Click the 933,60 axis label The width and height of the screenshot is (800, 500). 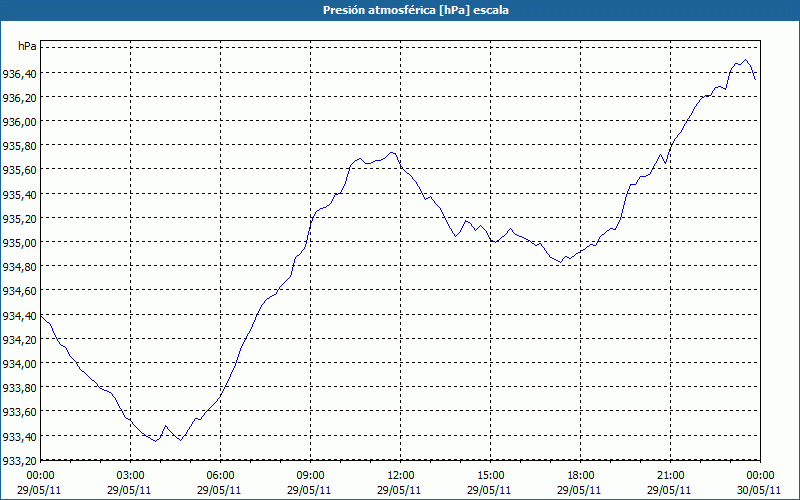tap(19, 413)
